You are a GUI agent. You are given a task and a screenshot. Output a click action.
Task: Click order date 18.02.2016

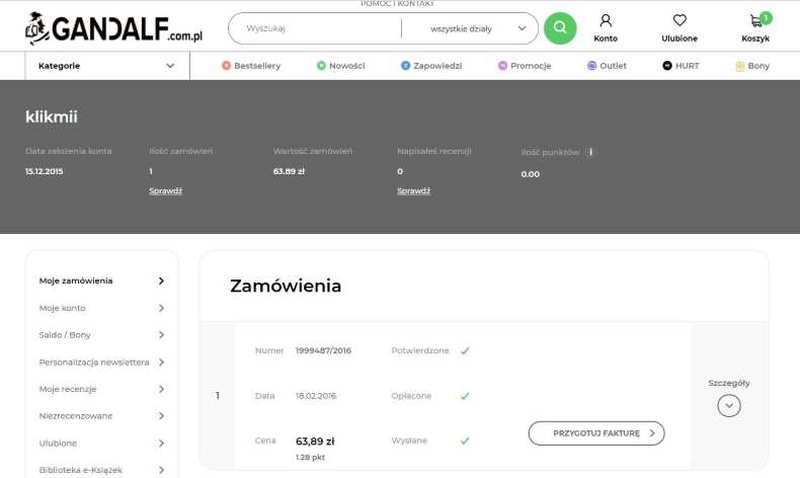316,396
